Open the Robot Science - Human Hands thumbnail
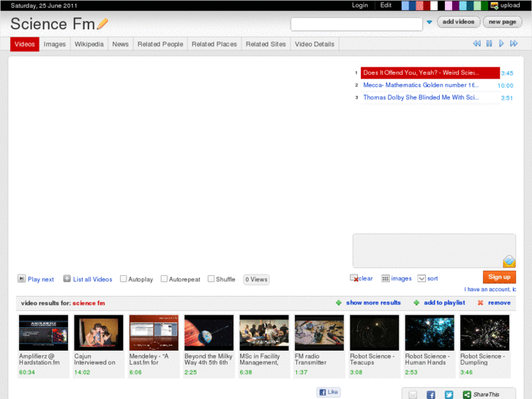 tap(430, 332)
